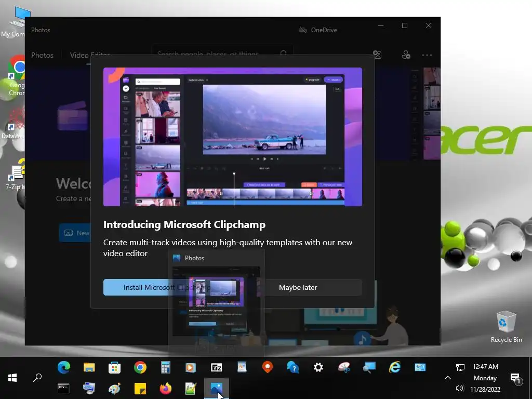This screenshot has width=532, height=399.
Task: Launch Firefox from the taskbar
Action: click(166, 389)
